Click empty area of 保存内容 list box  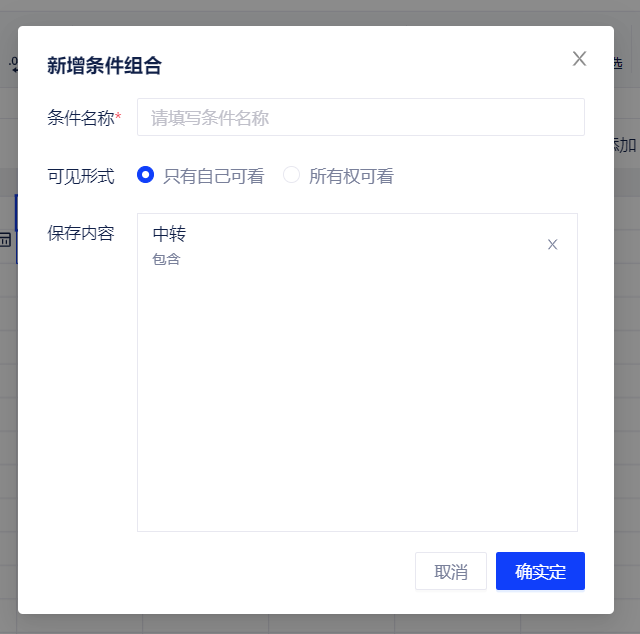point(357,400)
